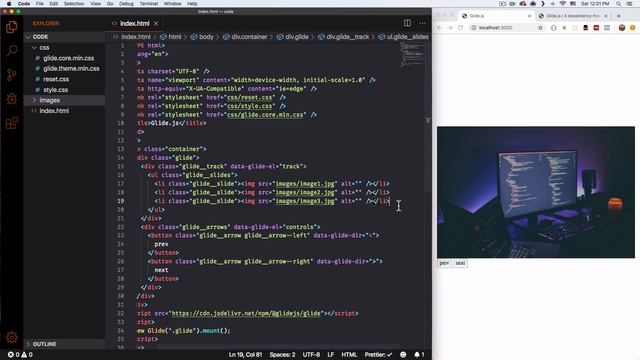Click Prettier status bar item
Viewport: 640px width, 360px height.
click(x=378, y=355)
